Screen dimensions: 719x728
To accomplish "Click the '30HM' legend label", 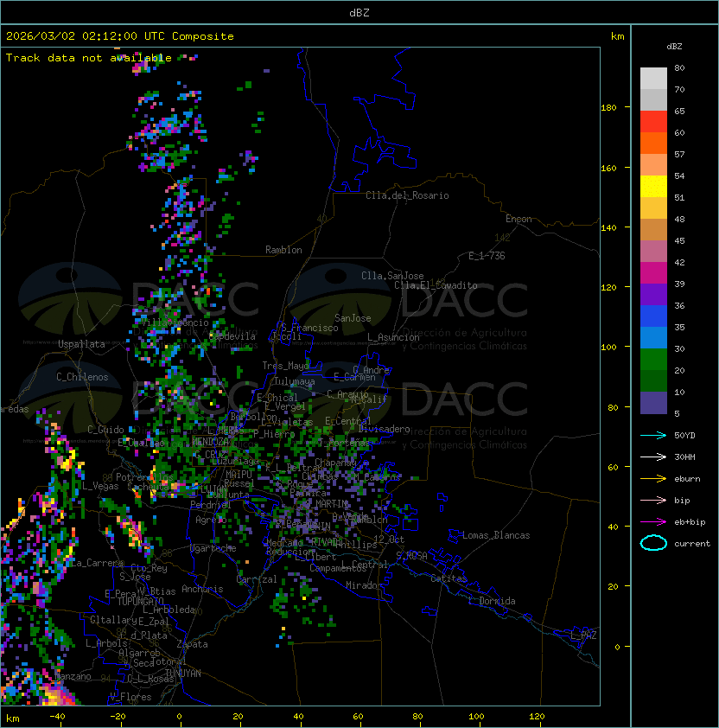I will pos(684,457).
